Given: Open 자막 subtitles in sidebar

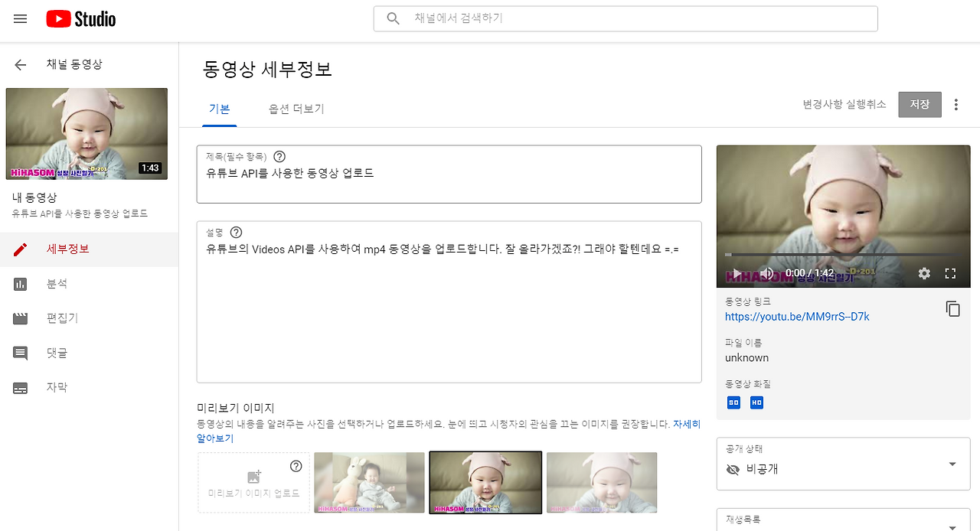Looking at the screenshot, I should pos(89,387).
